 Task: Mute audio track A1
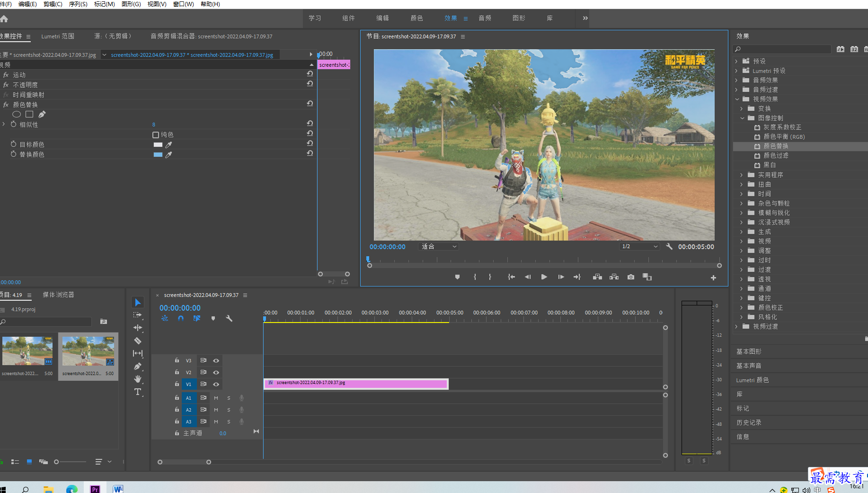pos(216,398)
